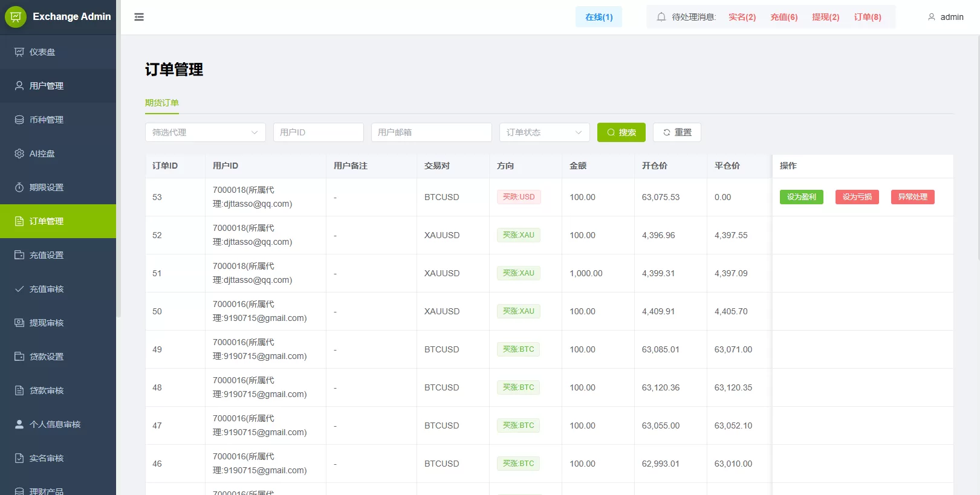The height and width of the screenshot is (495, 980).
Task: Click the 贷款设置 sidebar icon
Action: tap(19, 357)
